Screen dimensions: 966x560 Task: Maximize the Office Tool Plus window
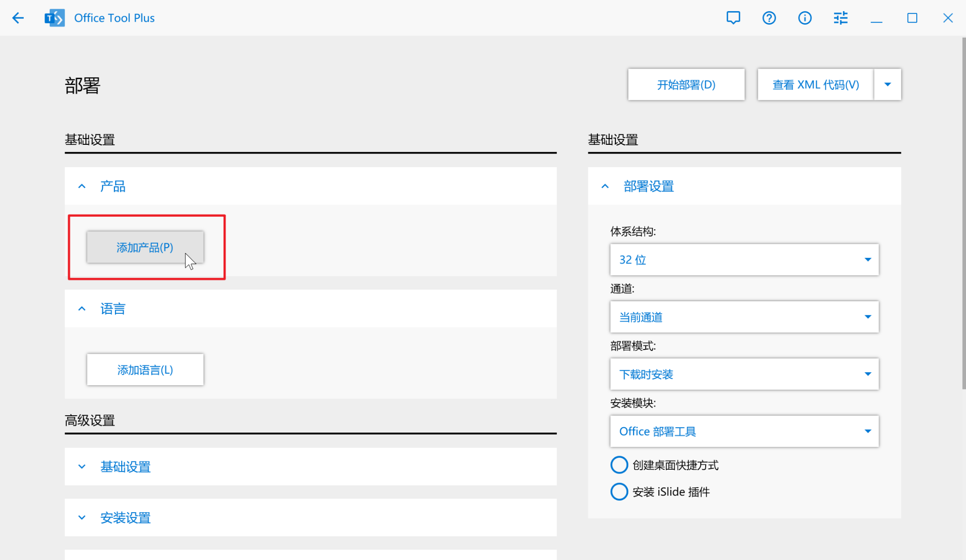(912, 18)
